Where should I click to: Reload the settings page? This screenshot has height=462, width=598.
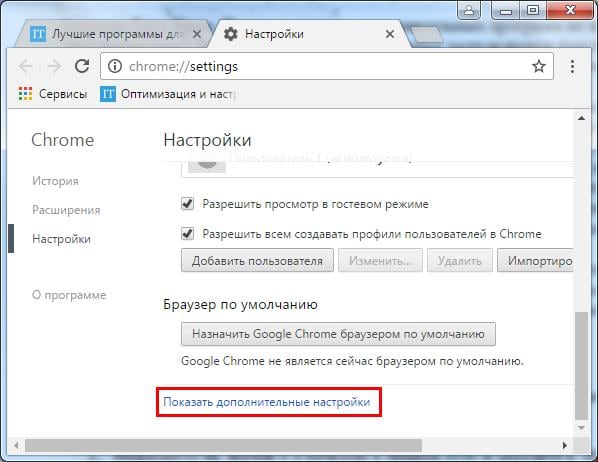pyautogui.click(x=82, y=66)
